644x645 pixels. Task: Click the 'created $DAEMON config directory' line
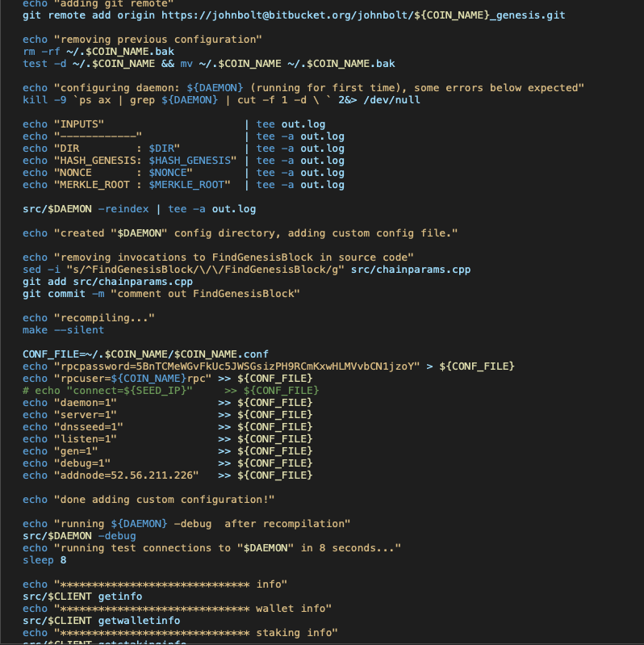click(x=240, y=233)
